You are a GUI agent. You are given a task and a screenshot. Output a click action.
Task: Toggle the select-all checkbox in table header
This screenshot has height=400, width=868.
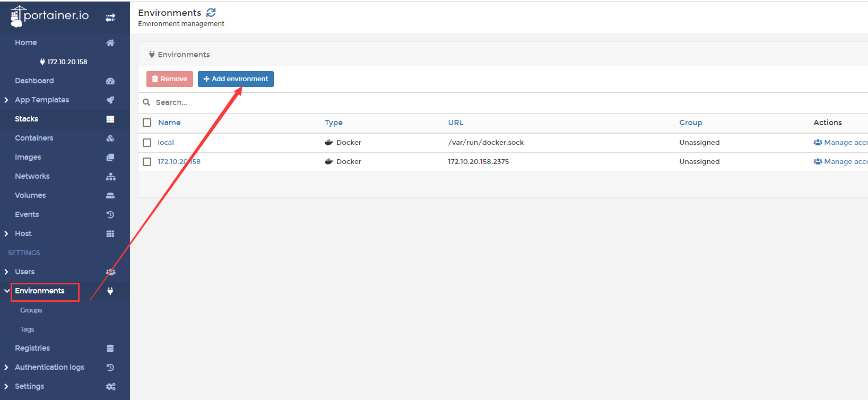tap(147, 123)
